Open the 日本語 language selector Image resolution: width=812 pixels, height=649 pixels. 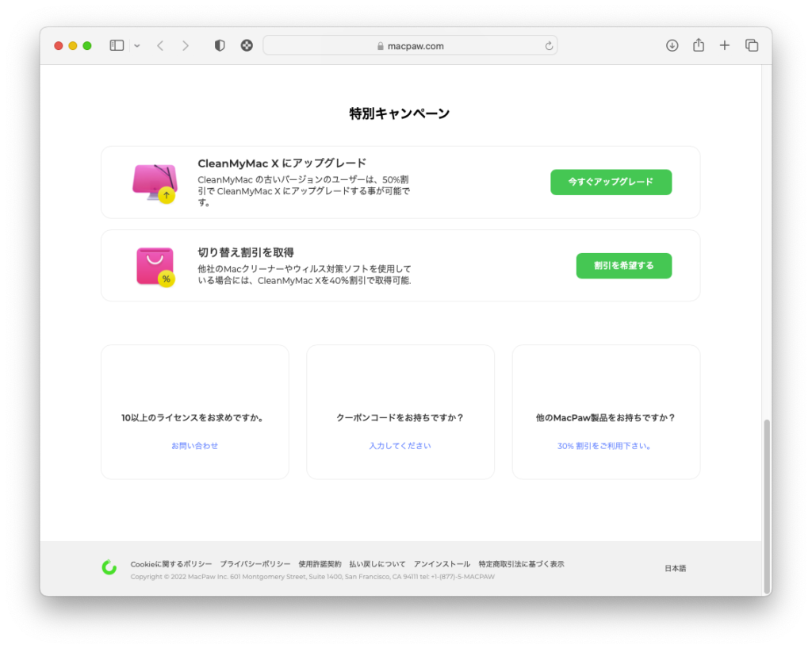coord(676,568)
